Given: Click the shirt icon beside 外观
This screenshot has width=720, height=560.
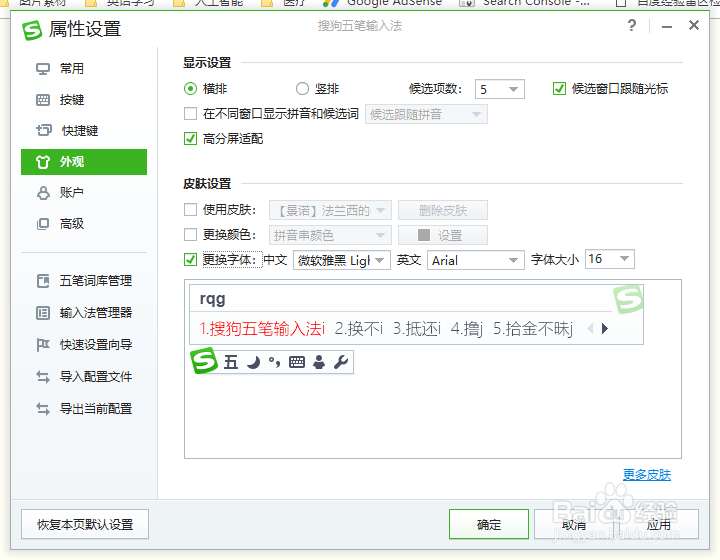Looking at the screenshot, I should (43, 162).
